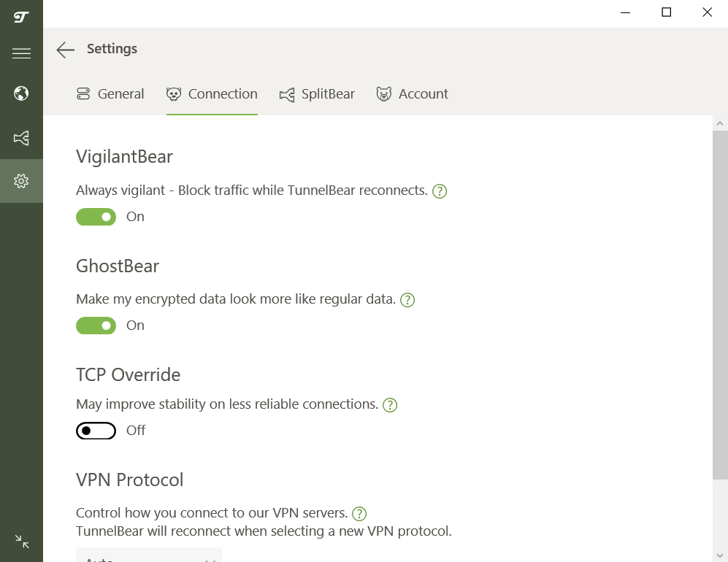Click the 'VigilantBear' heading
The height and width of the screenshot is (562, 728).
click(x=124, y=157)
